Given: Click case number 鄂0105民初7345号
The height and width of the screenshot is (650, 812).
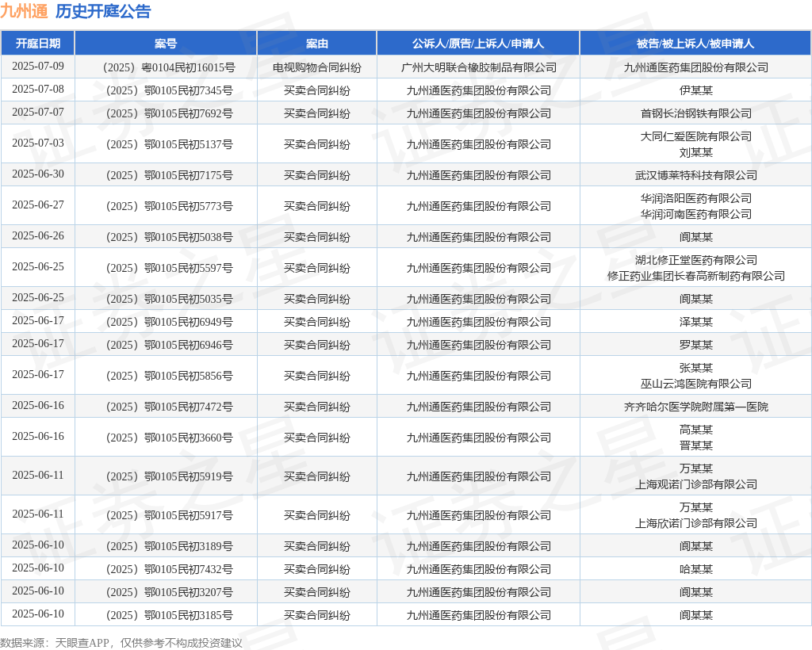Looking at the screenshot, I should (x=169, y=90).
